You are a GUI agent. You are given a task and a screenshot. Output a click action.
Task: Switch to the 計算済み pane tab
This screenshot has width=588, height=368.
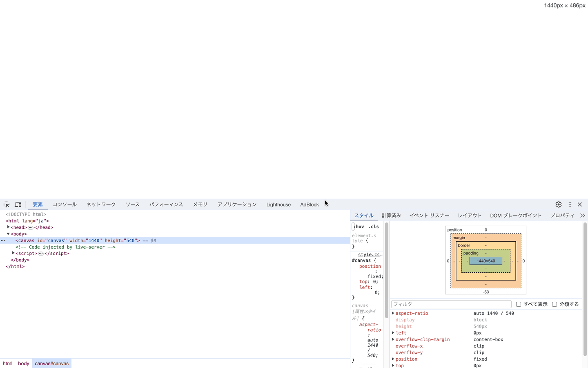point(391,215)
